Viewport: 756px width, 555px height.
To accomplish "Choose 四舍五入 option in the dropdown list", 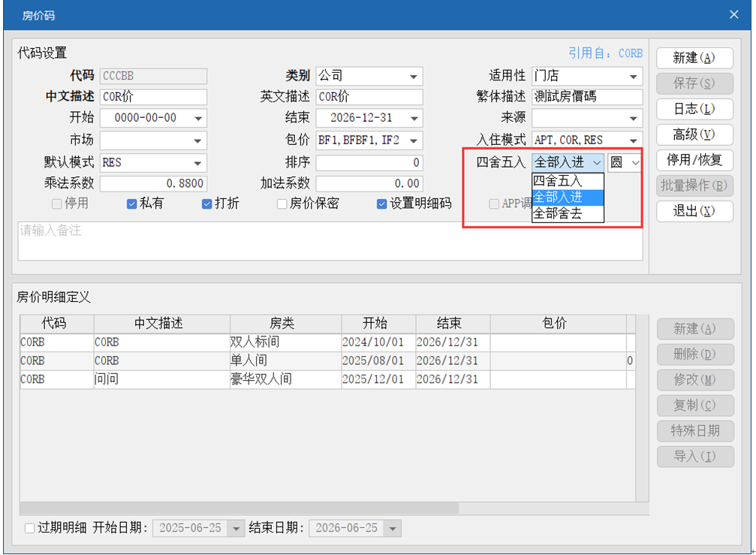I will coord(568,181).
